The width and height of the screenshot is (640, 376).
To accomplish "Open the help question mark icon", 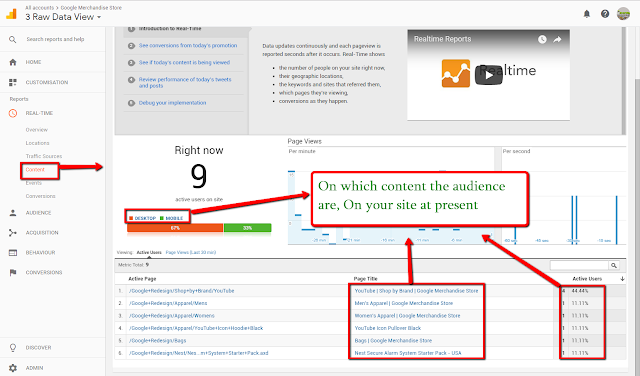I will pos(605,14).
